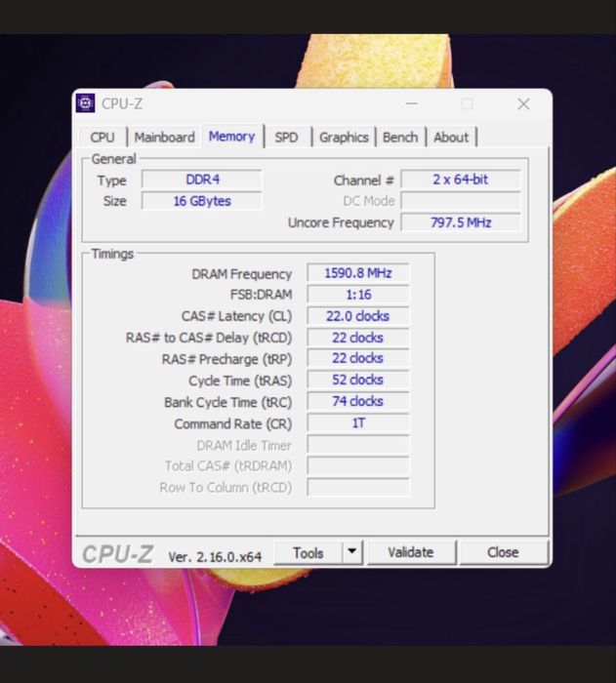Click the DDR4 type value field
This screenshot has height=683, width=616.
pos(202,180)
